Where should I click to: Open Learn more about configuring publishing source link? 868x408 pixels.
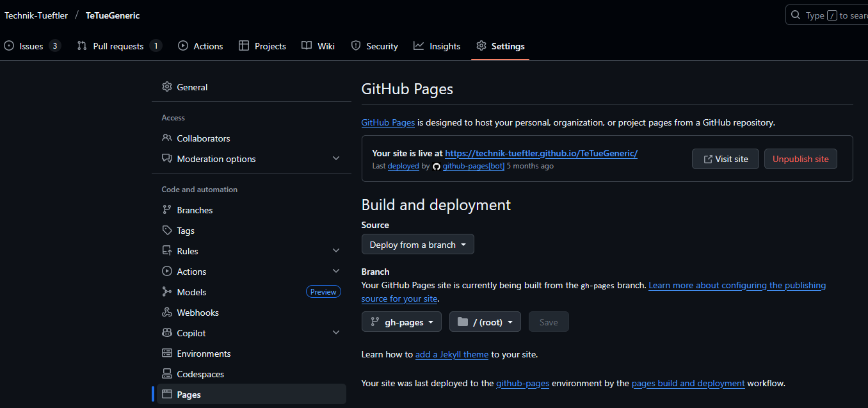[737, 285]
